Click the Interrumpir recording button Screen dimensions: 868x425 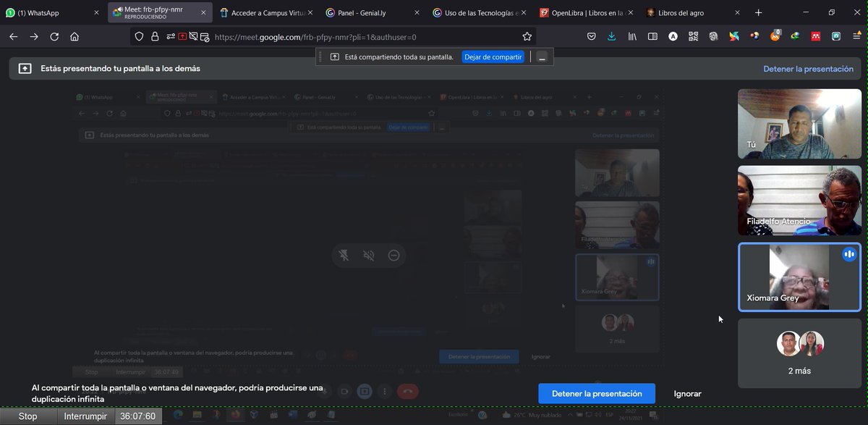[x=85, y=416]
